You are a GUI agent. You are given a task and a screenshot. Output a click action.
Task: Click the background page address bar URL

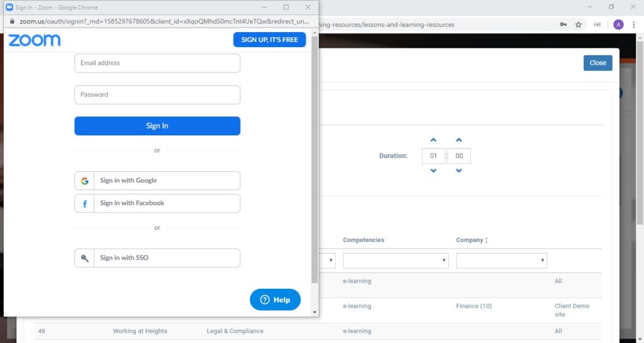(x=387, y=25)
